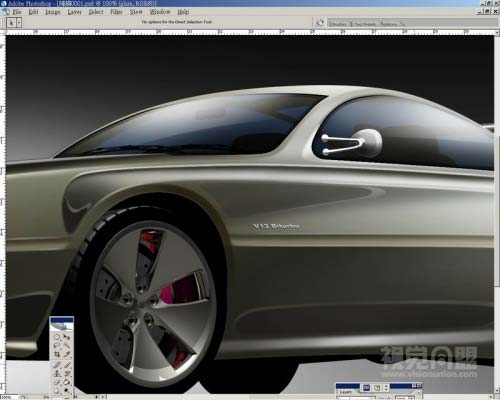Select the Eraser tool
The height and width of the screenshot is (400, 500).
[57, 383]
